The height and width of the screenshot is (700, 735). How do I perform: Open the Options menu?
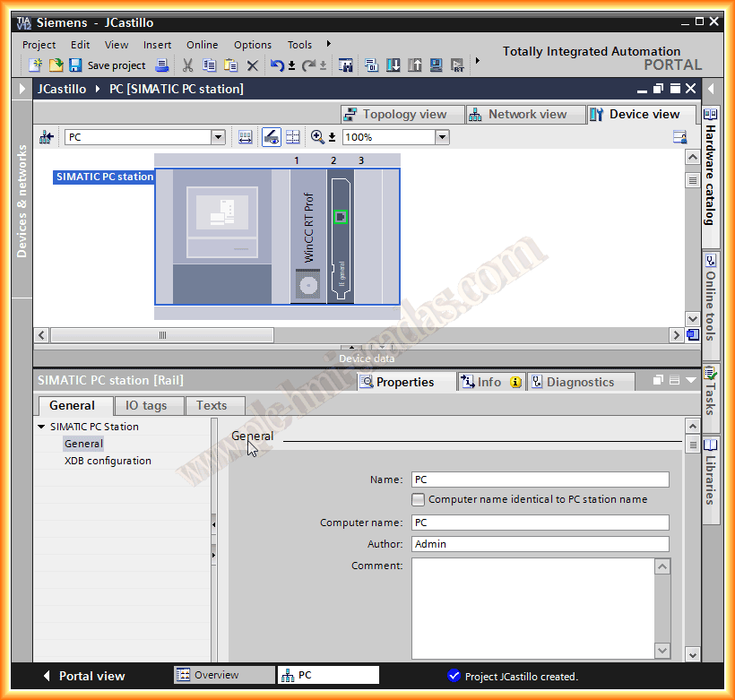pos(253,45)
